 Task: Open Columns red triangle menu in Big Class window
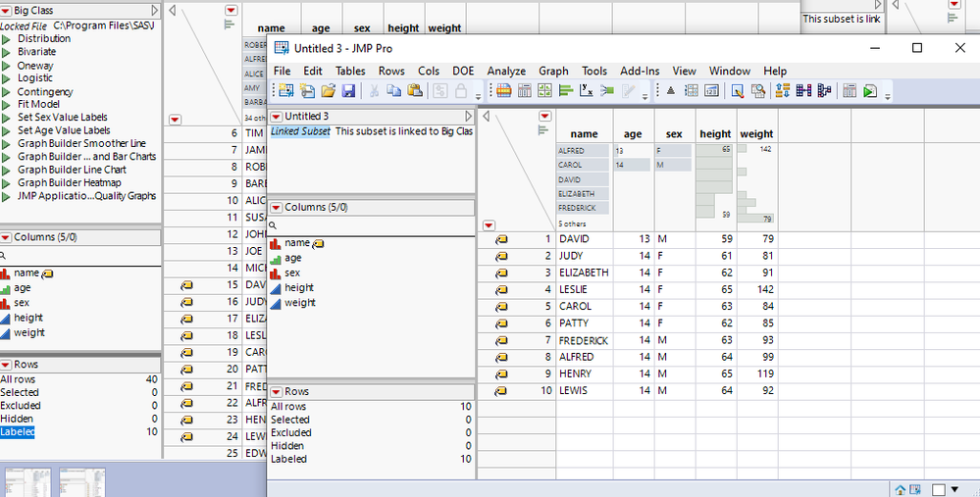(x=6, y=237)
